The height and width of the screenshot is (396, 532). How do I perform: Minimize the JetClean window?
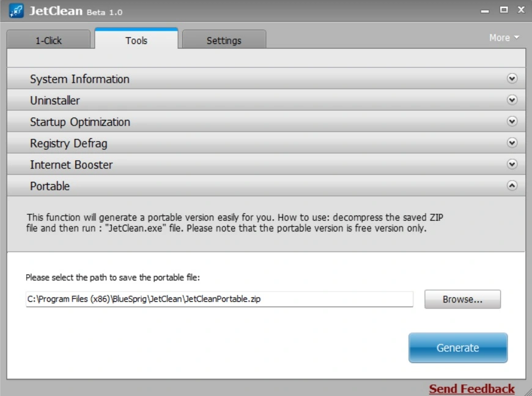485,11
